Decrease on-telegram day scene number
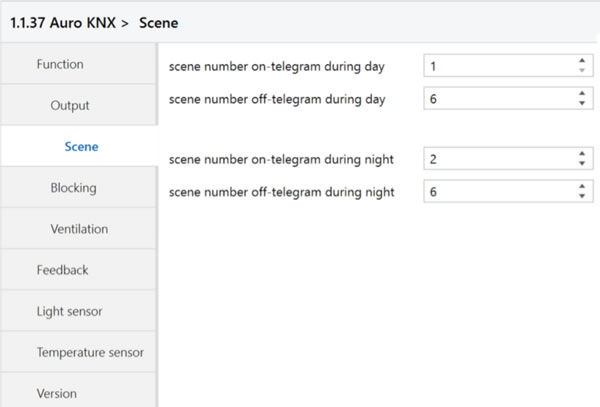Viewport: 600px width, 407px height. (582, 70)
